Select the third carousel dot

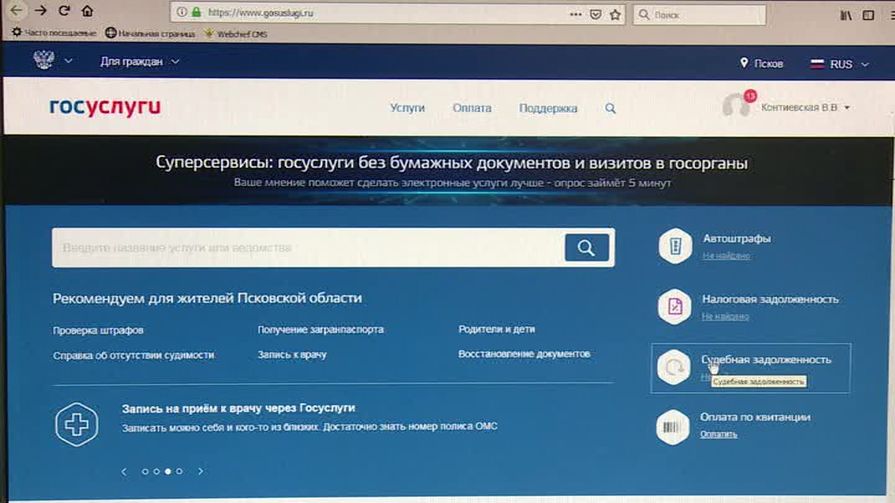[168, 472]
